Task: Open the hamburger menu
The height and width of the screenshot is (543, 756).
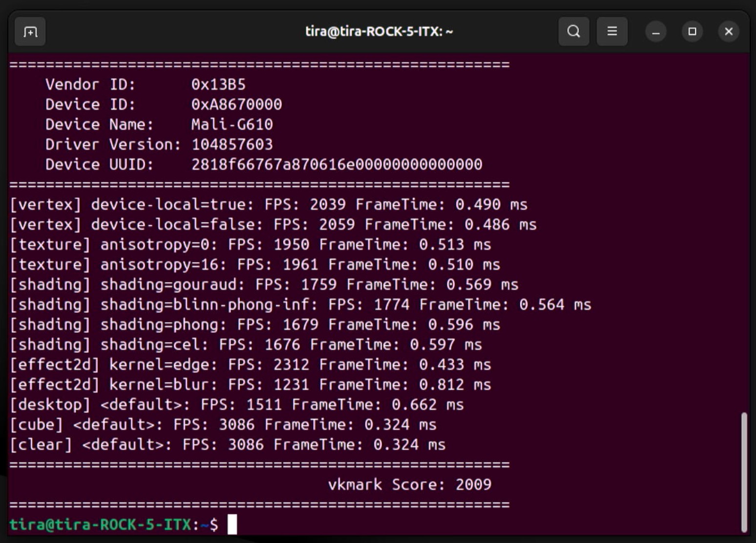Action: coord(612,32)
